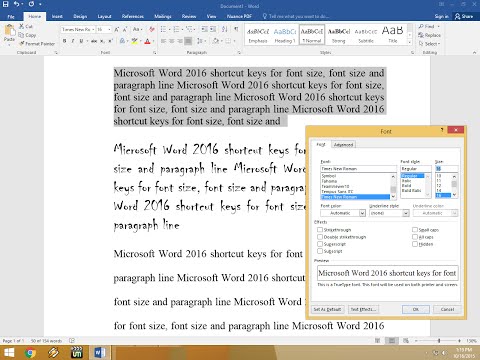Click the ribbon Superscript x² icon
Screen dimensions: 480x360
[110, 41]
